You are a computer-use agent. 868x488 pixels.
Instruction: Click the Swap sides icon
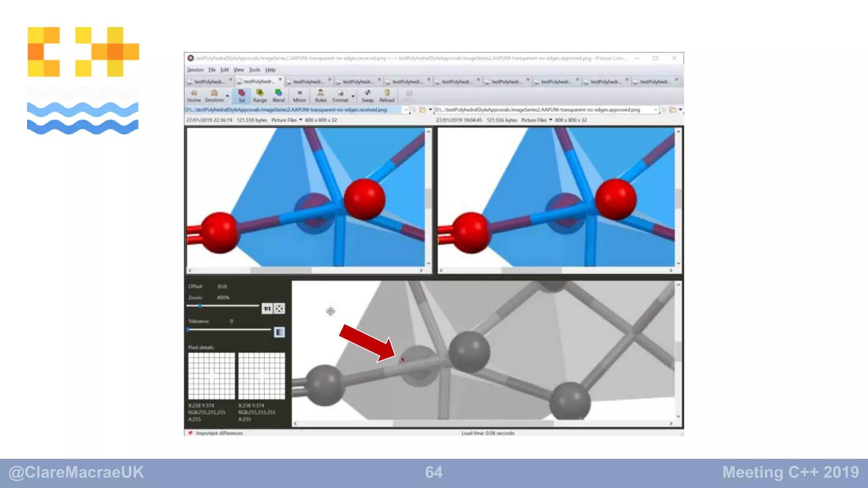coord(367,96)
